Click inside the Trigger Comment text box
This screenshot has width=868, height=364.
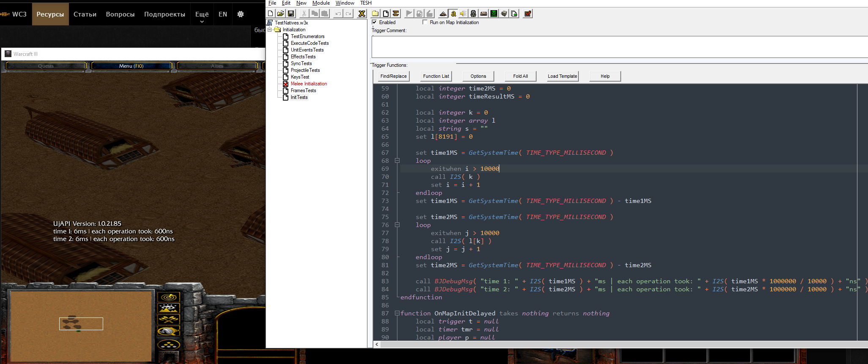(619, 47)
